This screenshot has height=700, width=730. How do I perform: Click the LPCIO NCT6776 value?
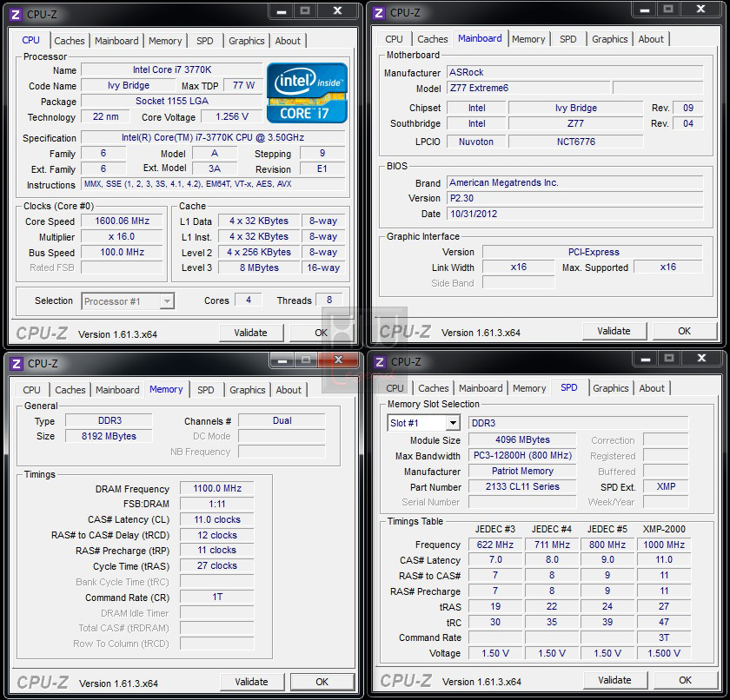576,142
